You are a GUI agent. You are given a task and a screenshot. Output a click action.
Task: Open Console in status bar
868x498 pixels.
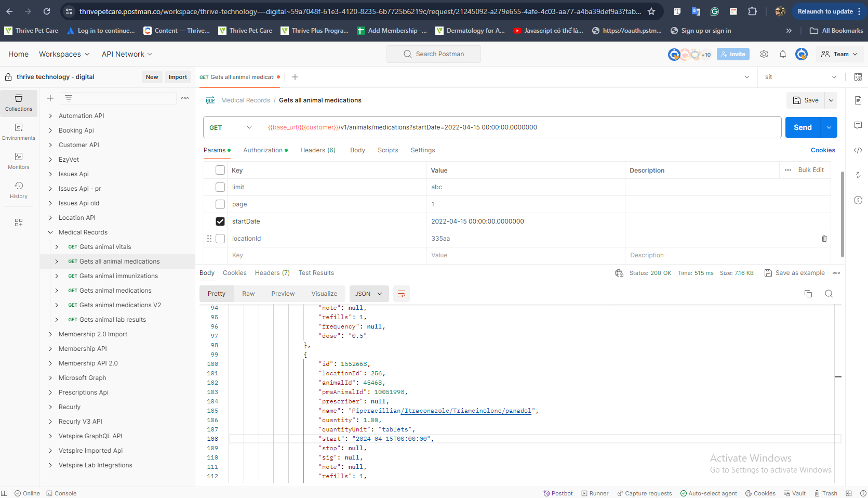click(61, 493)
